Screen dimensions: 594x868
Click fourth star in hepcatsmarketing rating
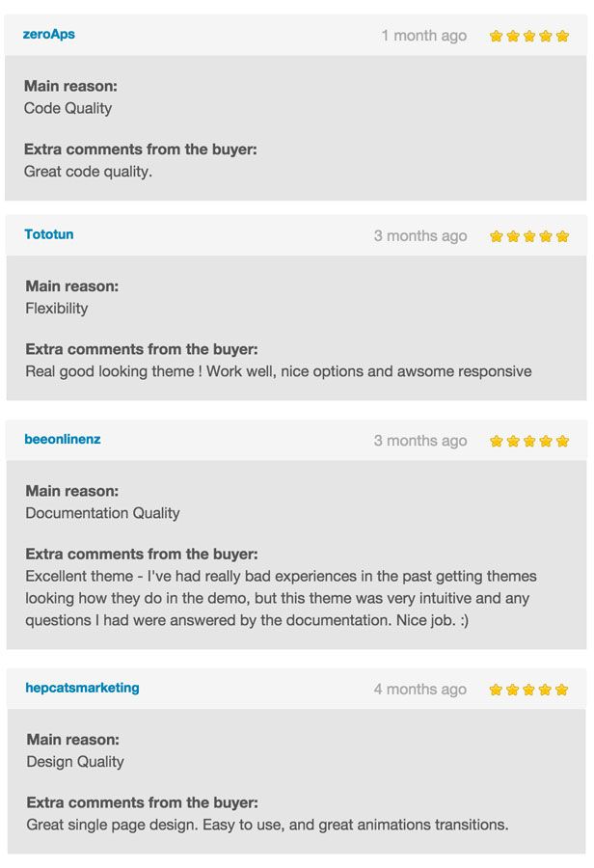click(x=546, y=691)
